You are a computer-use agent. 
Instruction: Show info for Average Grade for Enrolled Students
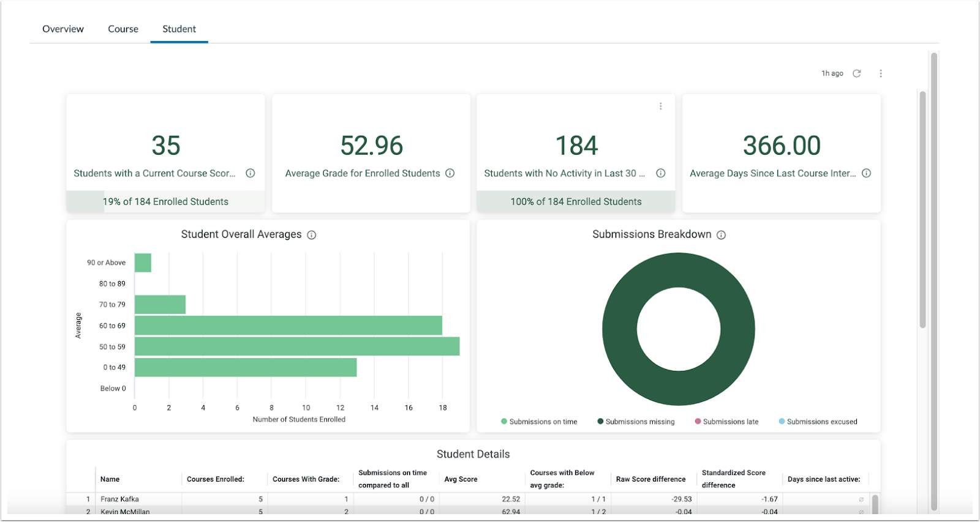(x=450, y=173)
